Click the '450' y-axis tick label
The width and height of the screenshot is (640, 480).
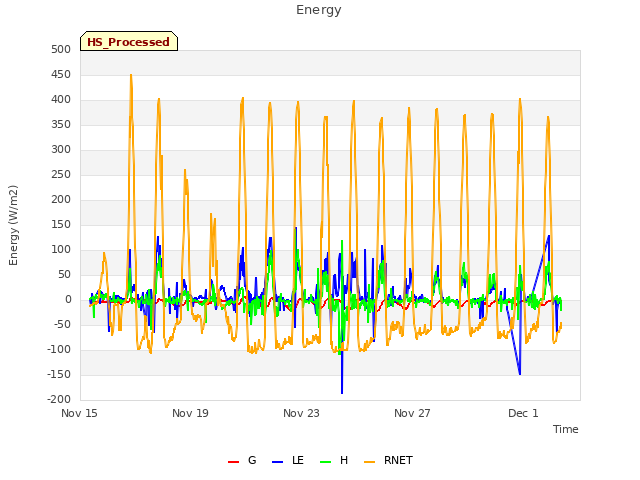point(61,75)
